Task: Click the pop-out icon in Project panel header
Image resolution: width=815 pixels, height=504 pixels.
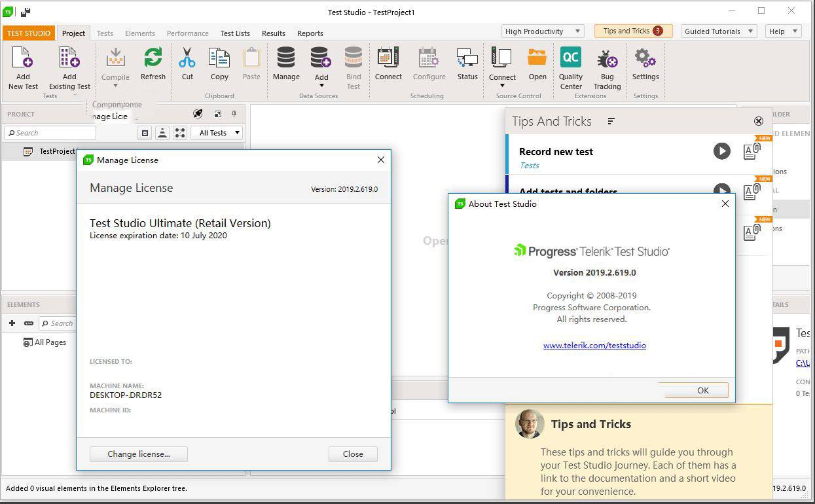Action: [218, 114]
